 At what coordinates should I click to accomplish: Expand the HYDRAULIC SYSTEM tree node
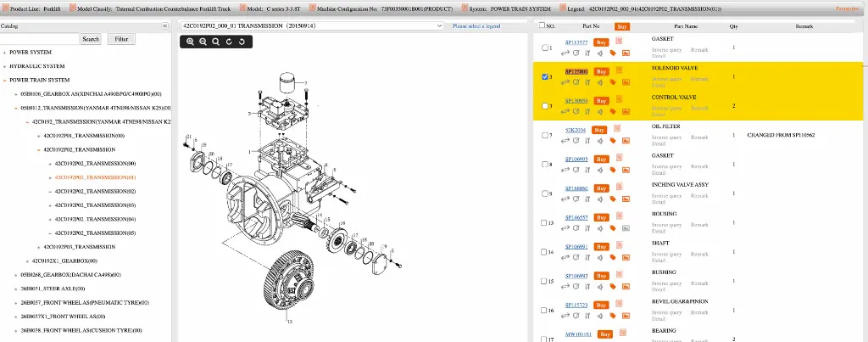pyautogui.click(x=5, y=66)
